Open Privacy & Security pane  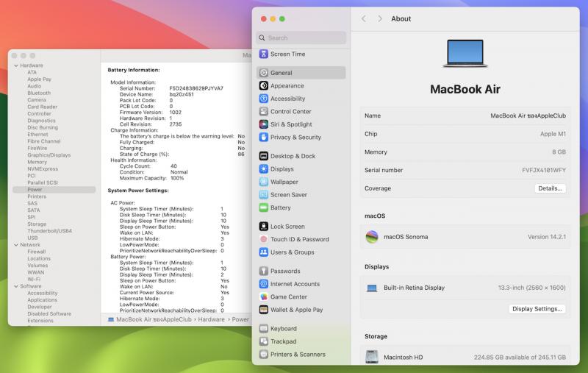pos(295,138)
